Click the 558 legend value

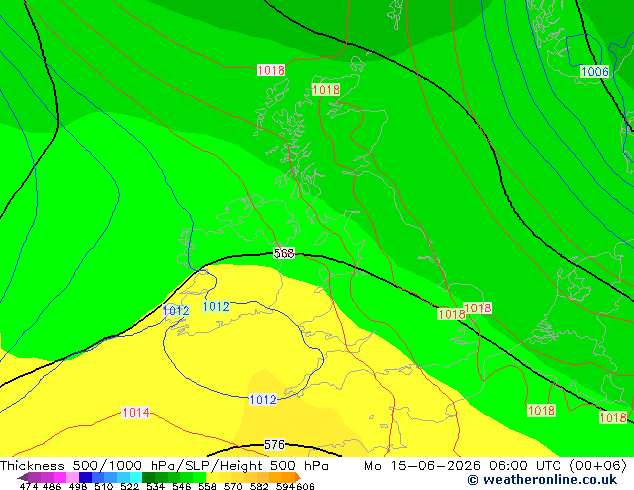(x=207, y=486)
